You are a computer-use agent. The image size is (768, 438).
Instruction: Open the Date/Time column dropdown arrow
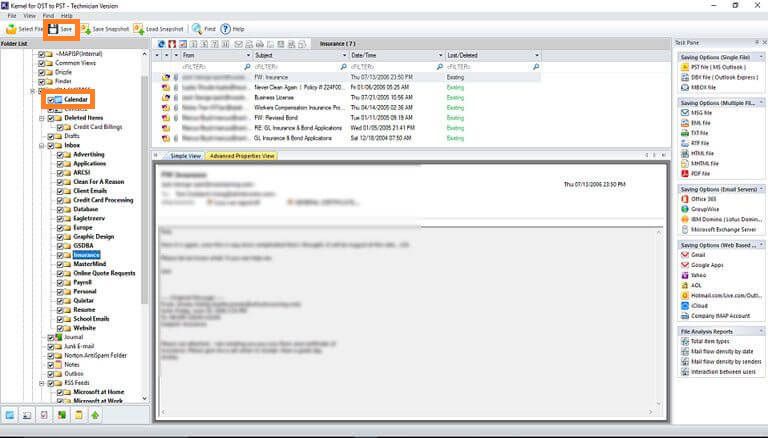point(440,55)
